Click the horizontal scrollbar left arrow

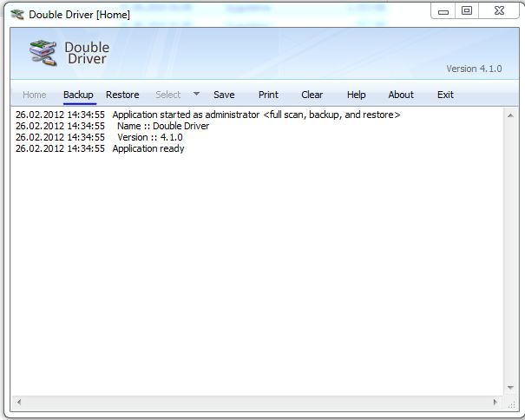click(x=19, y=402)
